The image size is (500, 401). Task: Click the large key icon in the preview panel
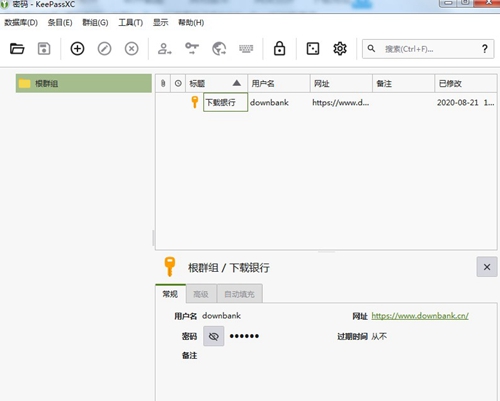(x=170, y=266)
